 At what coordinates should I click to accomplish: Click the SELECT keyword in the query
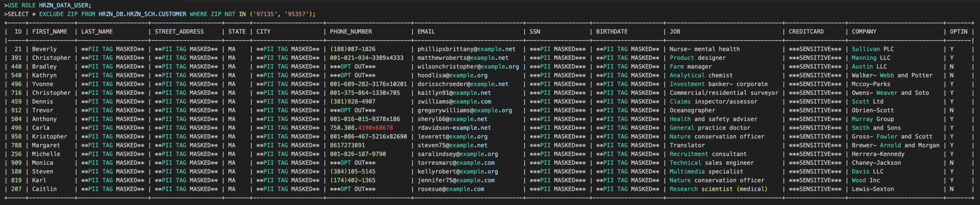pos(18,14)
